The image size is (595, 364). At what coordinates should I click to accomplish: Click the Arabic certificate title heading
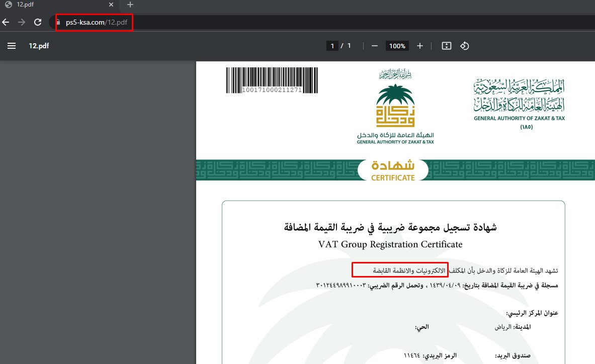pos(390,227)
